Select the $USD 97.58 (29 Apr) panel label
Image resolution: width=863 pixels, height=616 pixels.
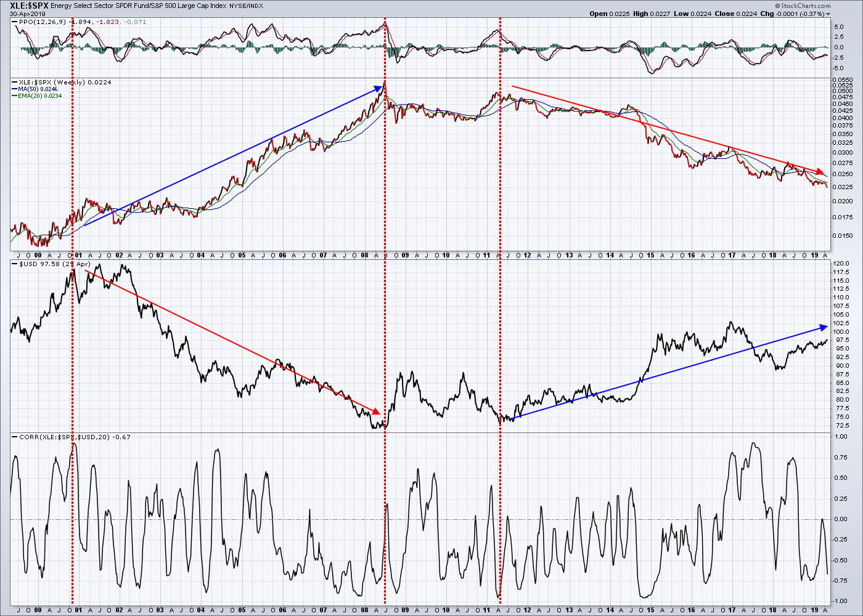click(54, 264)
